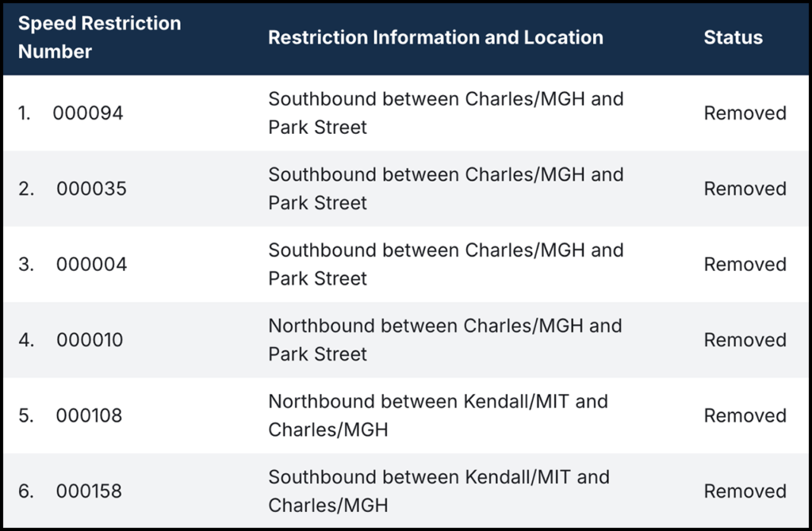Click the Removed status for restriction 000035

pos(745,189)
